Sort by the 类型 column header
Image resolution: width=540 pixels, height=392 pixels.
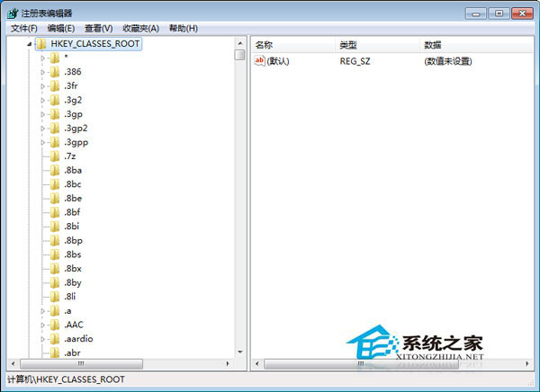(x=377, y=45)
